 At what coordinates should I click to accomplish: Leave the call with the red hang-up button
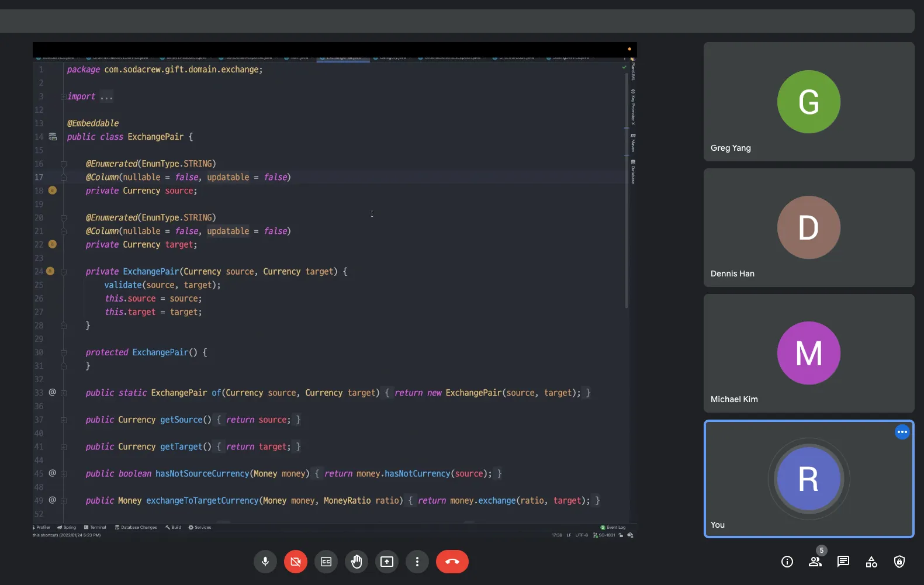pyautogui.click(x=452, y=562)
